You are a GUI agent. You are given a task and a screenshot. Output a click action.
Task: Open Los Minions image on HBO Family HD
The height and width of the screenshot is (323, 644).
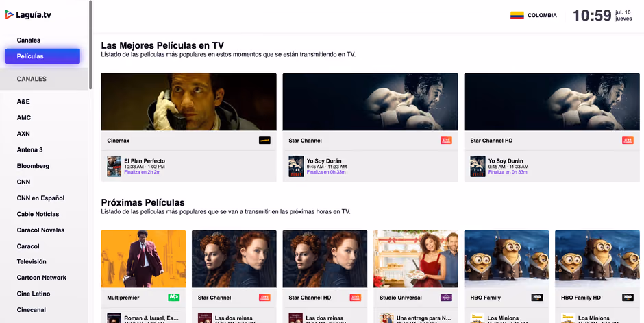pyautogui.click(x=597, y=259)
